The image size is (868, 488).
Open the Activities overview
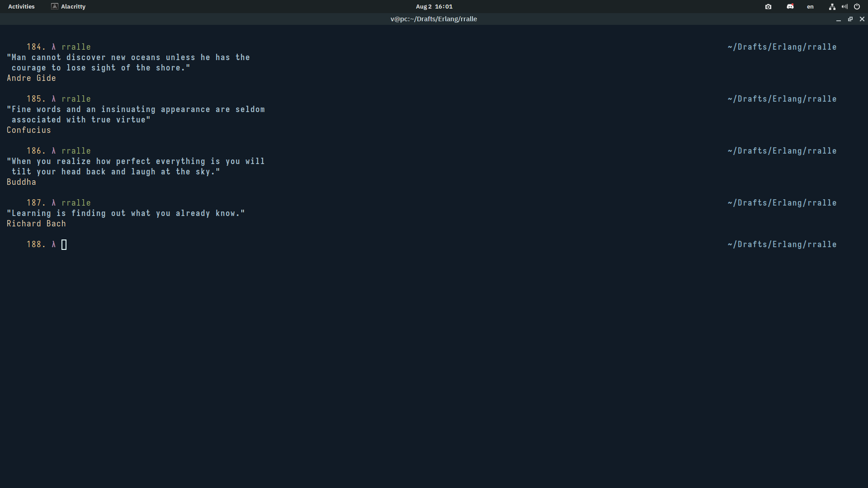(x=21, y=6)
